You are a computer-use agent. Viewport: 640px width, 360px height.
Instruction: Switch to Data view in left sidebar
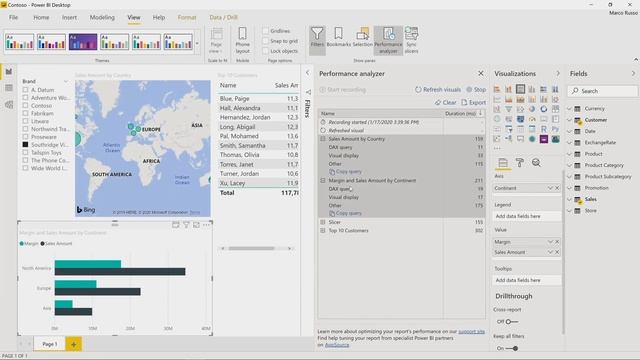pos(9,88)
